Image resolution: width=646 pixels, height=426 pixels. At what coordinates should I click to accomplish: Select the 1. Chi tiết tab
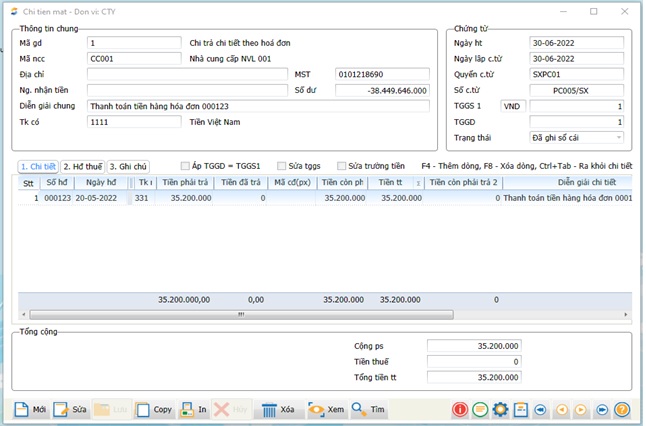pos(38,166)
